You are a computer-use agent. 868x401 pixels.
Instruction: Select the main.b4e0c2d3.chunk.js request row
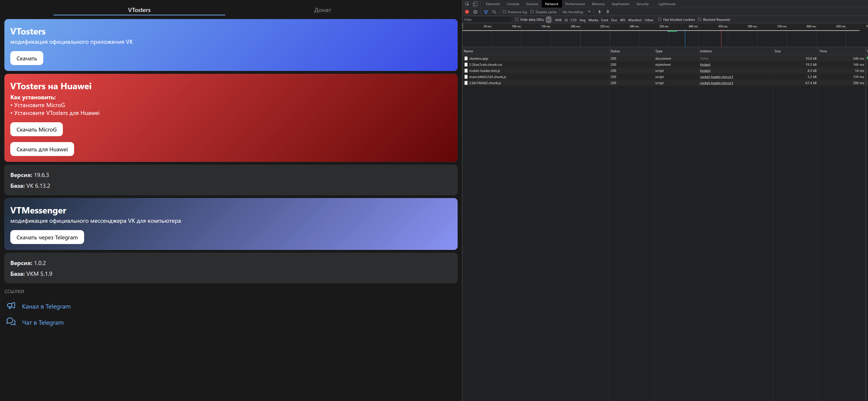pyautogui.click(x=664, y=77)
